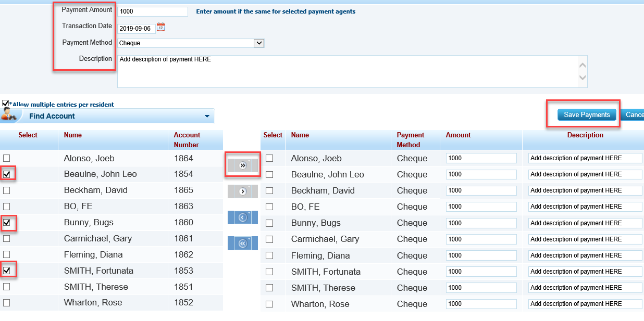Open the Transaction Date calendar picker icon

(x=160, y=27)
